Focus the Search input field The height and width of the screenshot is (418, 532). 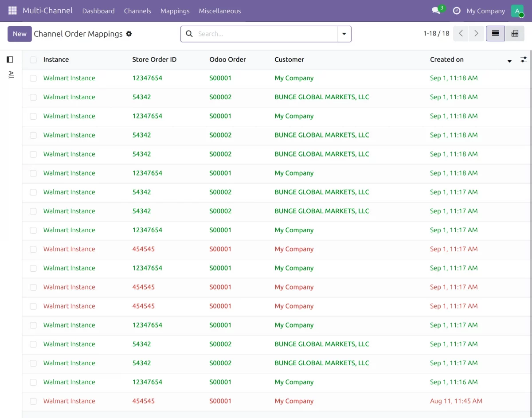[x=266, y=34]
